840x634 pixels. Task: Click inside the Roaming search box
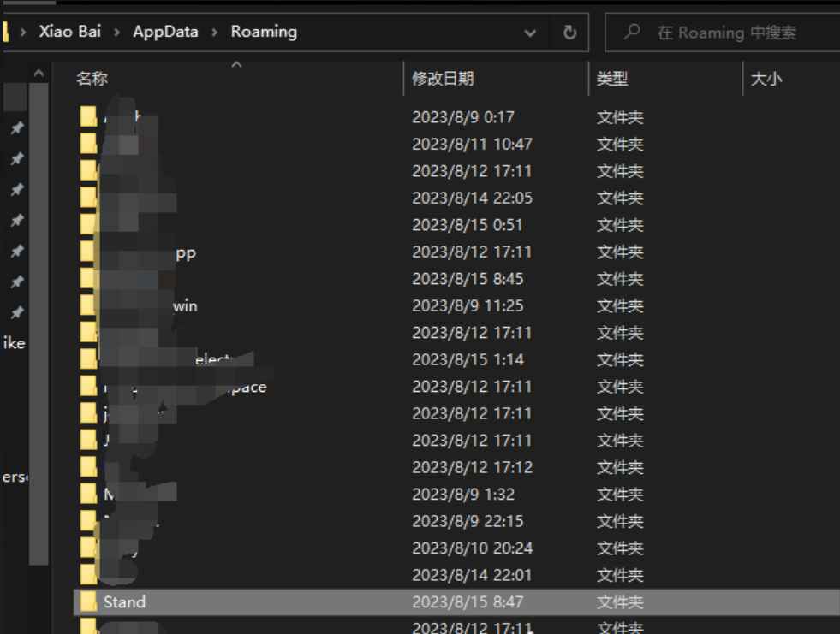(x=728, y=33)
